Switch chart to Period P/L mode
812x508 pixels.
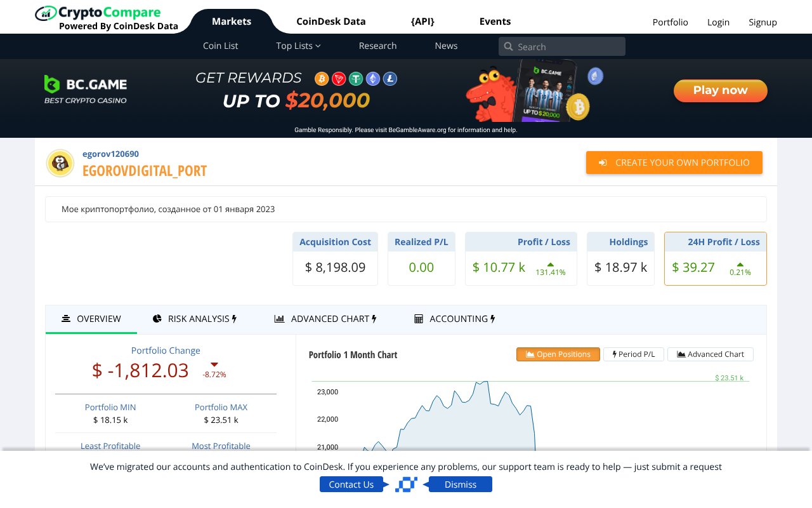[x=633, y=354]
